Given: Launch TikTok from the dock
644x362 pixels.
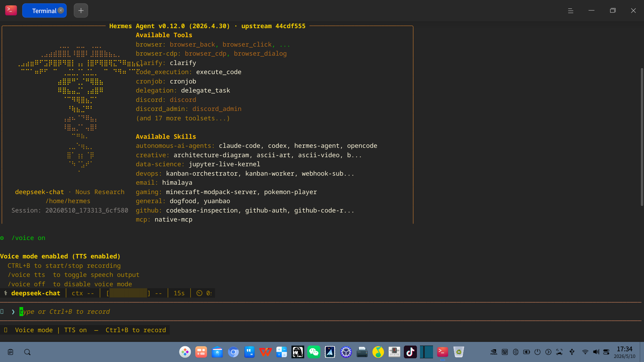Looking at the screenshot, I should pos(410,352).
